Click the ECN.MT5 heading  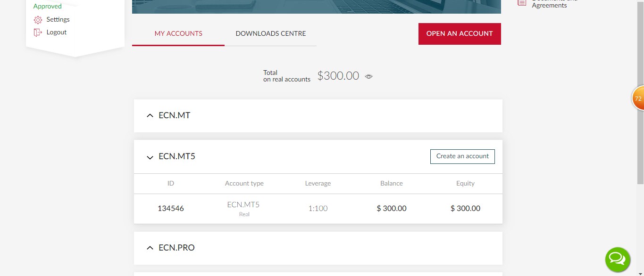click(177, 157)
